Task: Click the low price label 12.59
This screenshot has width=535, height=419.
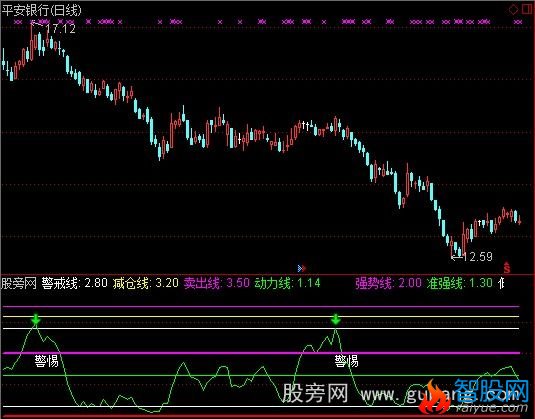Action: pyautogui.click(x=478, y=257)
